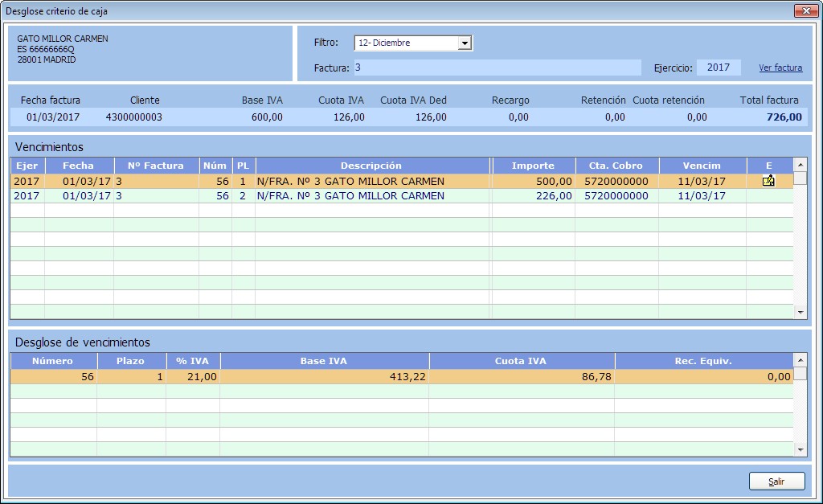This screenshot has width=823, height=504.
Task: Click Cta. Cobro 5720000000 in the 500,00 row
Action: click(616, 182)
